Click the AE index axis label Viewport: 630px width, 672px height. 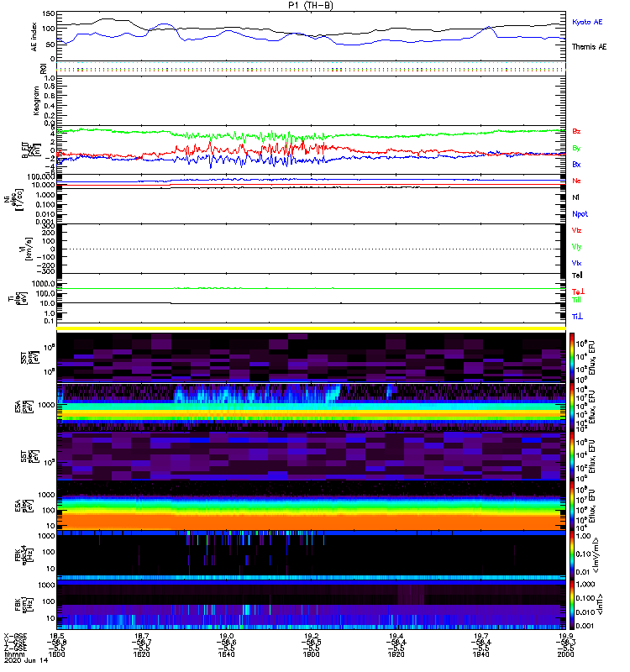[x=34, y=36]
